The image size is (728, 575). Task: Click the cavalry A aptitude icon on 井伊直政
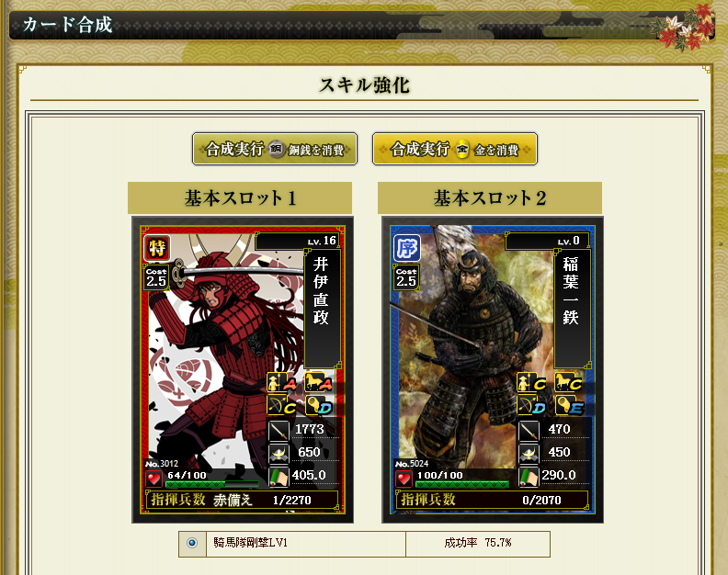(318, 382)
